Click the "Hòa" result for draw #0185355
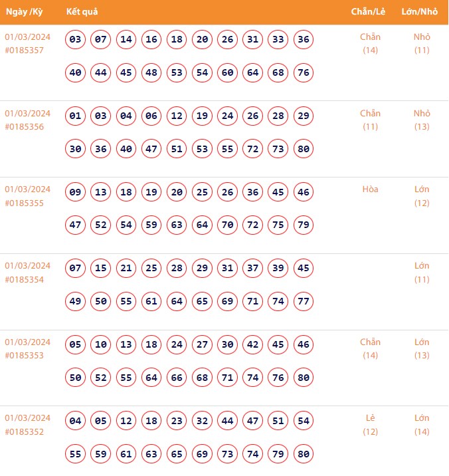This screenshot has width=449, height=476. click(x=370, y=189)
